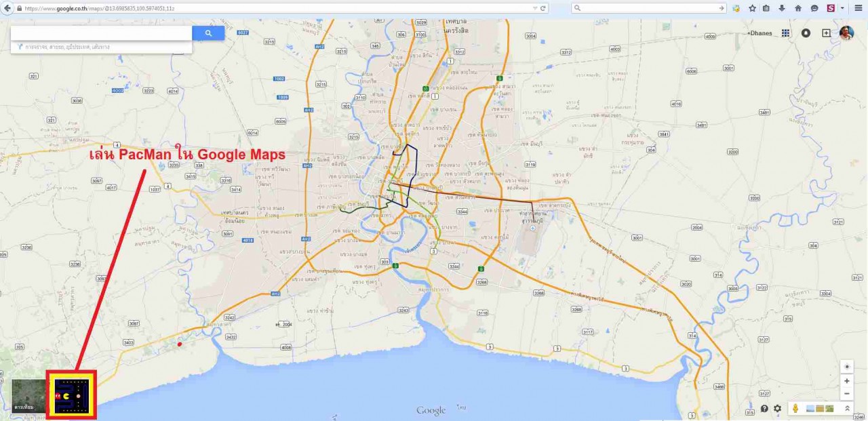Screen dimensions: 868x421
Task: Launch the Pac-Man game tile
Action: point(71,395)
